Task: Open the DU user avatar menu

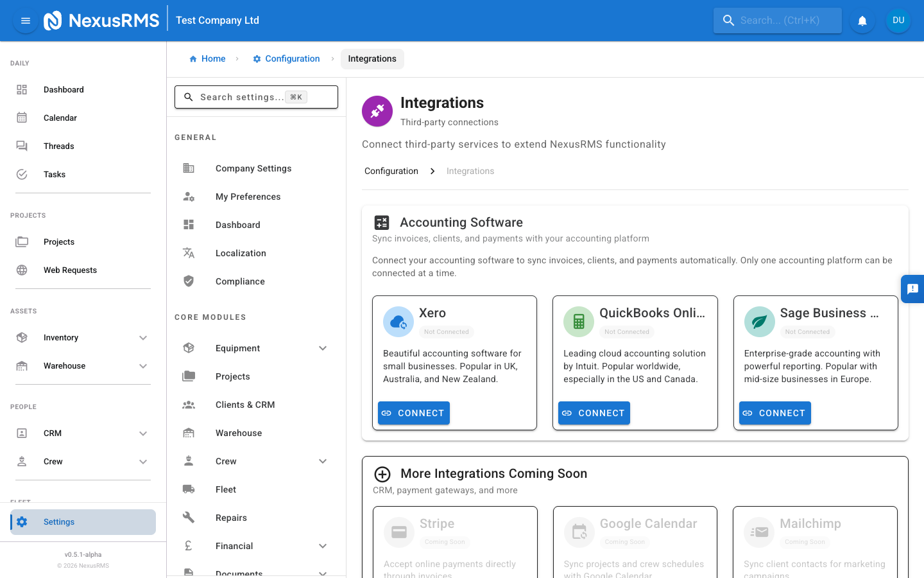Action: 898,20
